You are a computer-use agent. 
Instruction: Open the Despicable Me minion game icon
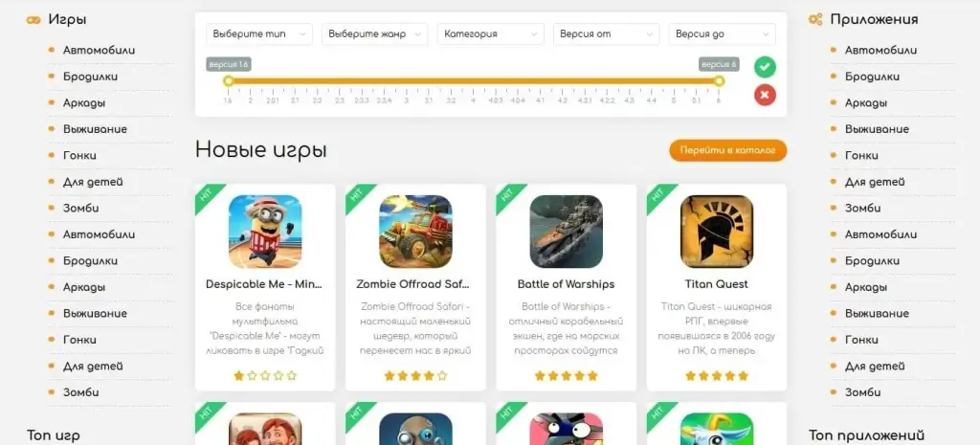click(x=265, y=232)
